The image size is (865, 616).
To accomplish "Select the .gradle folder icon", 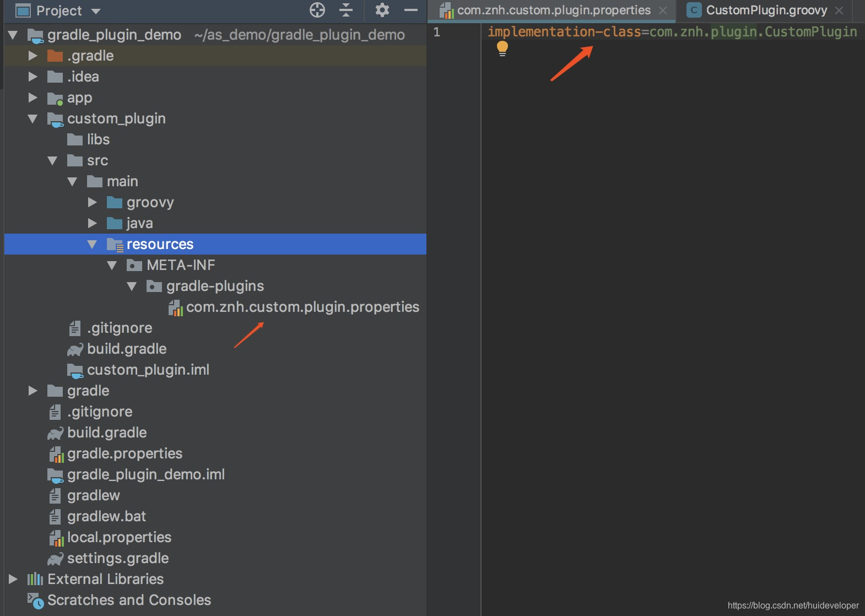I will coord(55,56).
